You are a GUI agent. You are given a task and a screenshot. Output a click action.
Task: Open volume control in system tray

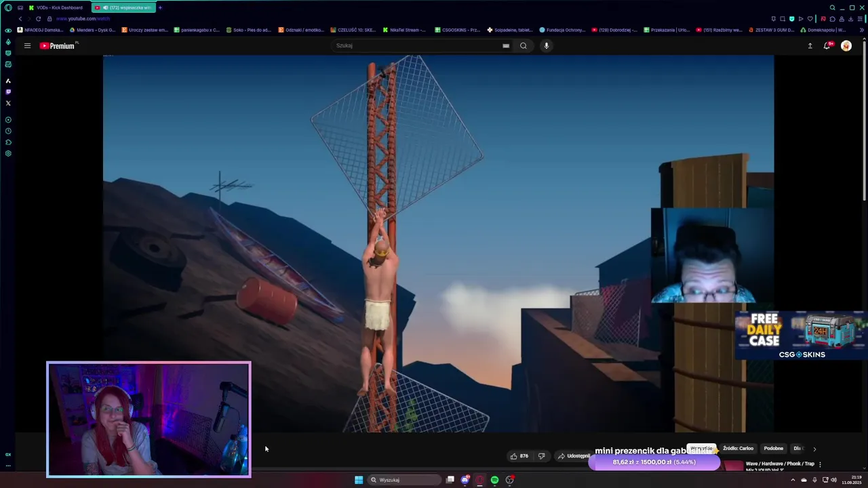coord(833,480)
